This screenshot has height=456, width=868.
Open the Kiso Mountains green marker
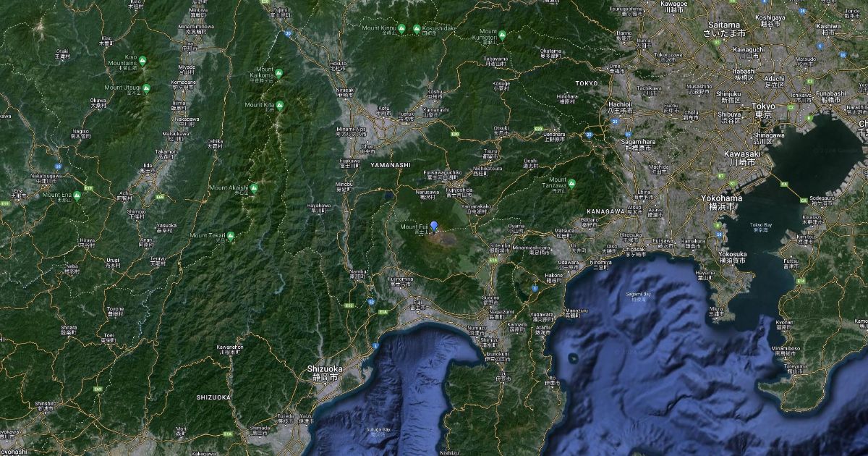click(x=142, y=62)
